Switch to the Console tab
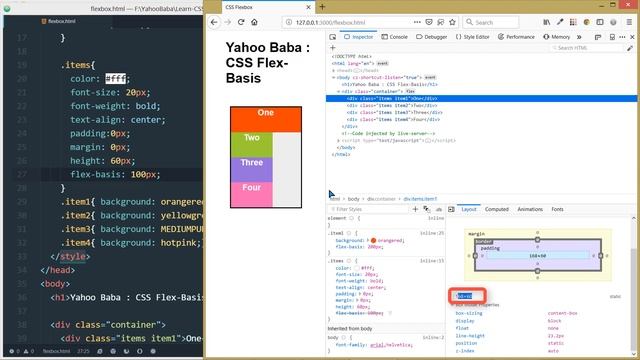This screenshot has height=360, width=640. 394,37
